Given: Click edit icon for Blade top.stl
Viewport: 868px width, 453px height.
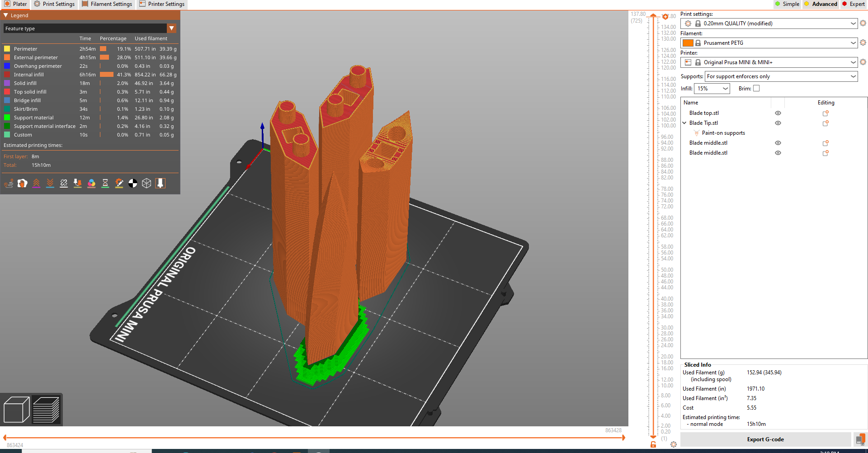Looking at the screenshot, I should 826,113.
